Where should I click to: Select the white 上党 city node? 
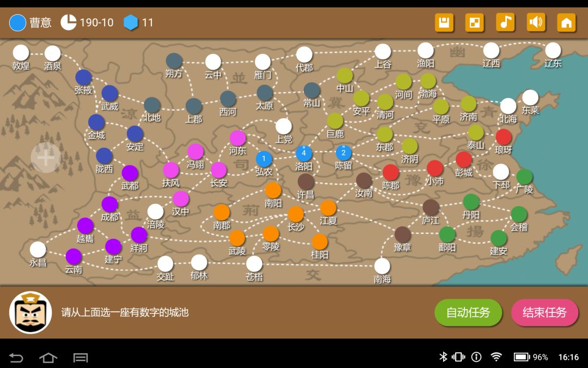[284, 126]
